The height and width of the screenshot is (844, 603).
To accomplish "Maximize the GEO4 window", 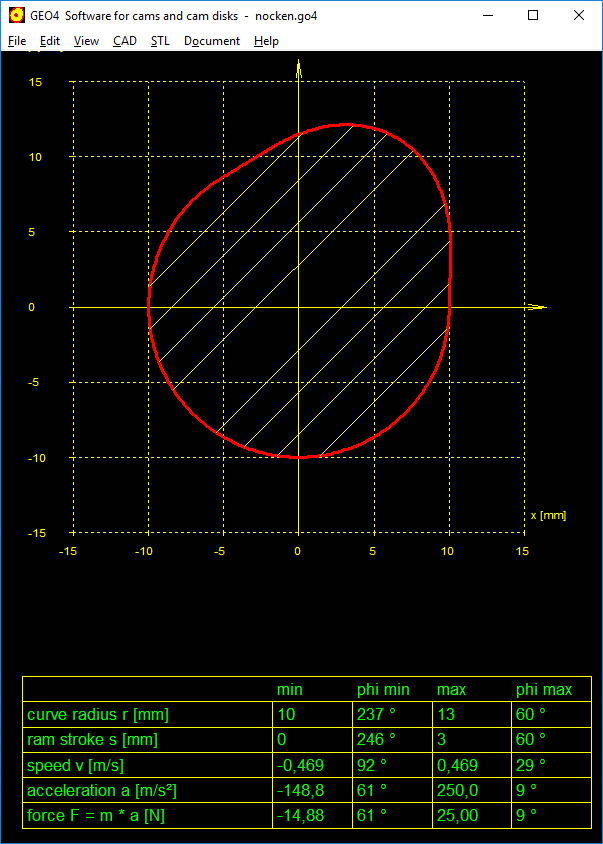I will pyautogui.click(x=534, y=16).
